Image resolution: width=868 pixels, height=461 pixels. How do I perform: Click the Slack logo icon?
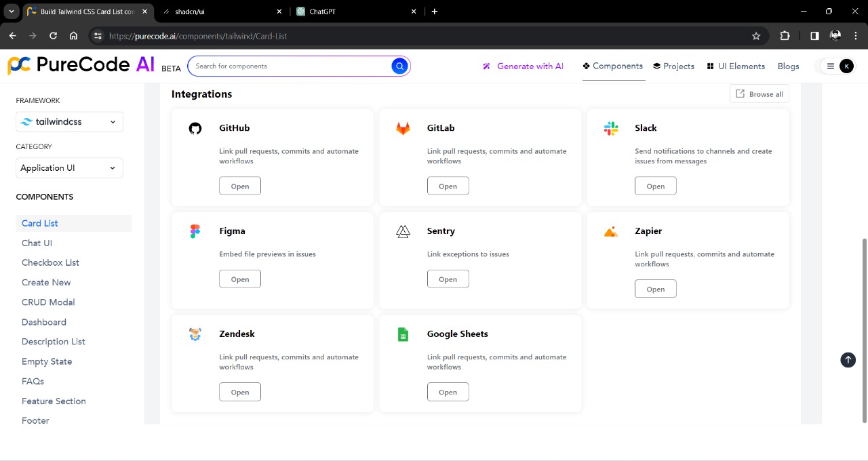(611, 128)
